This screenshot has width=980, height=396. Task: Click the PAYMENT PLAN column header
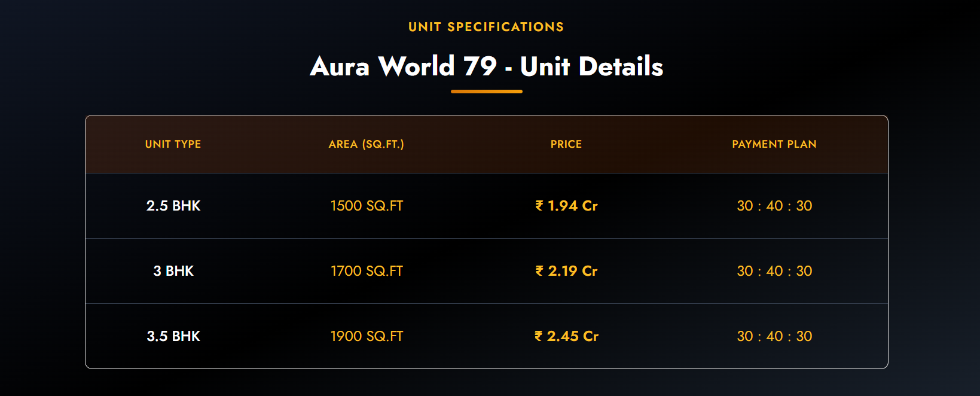pos(774,144)
